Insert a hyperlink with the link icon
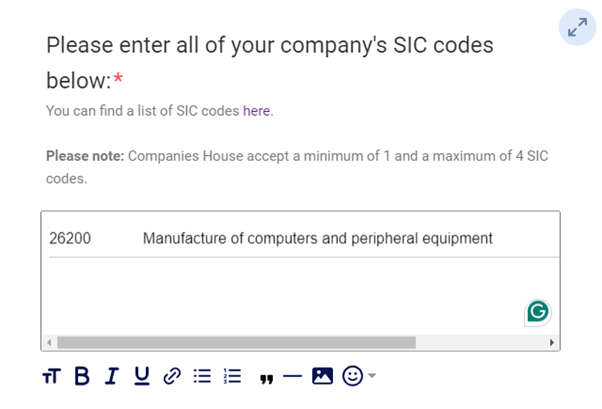602x409 pixels. point(172,376)
